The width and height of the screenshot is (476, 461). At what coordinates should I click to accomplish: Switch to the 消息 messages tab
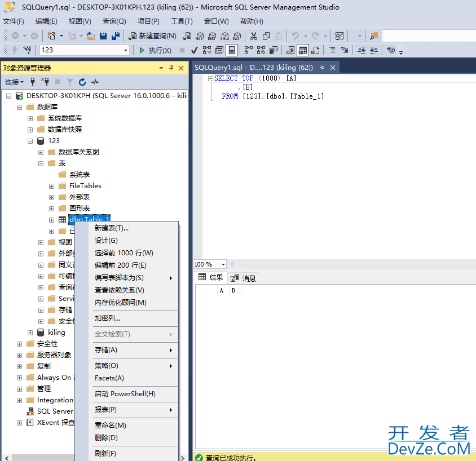(x=243, y=278)
